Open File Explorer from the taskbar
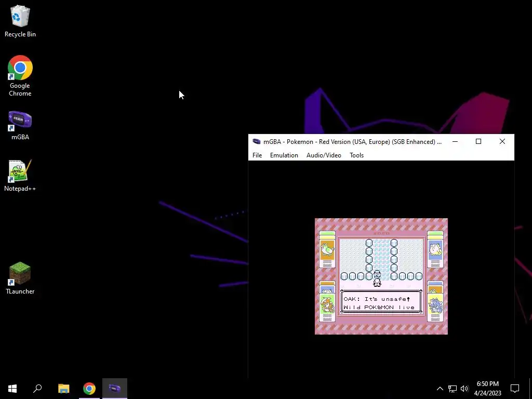 (63, 389)
